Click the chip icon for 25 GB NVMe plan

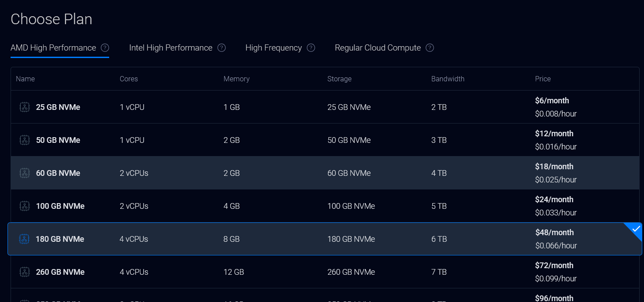[x=25, y=107]
